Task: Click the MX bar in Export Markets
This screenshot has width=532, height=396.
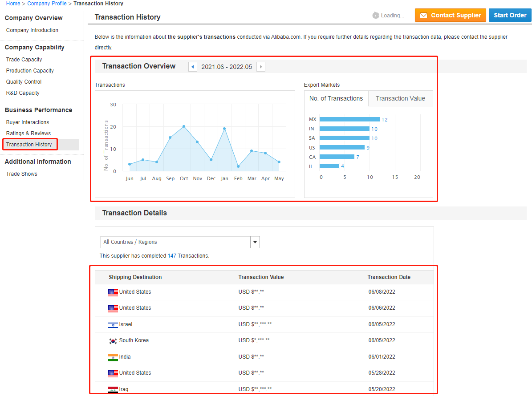Action: (349, 119)
